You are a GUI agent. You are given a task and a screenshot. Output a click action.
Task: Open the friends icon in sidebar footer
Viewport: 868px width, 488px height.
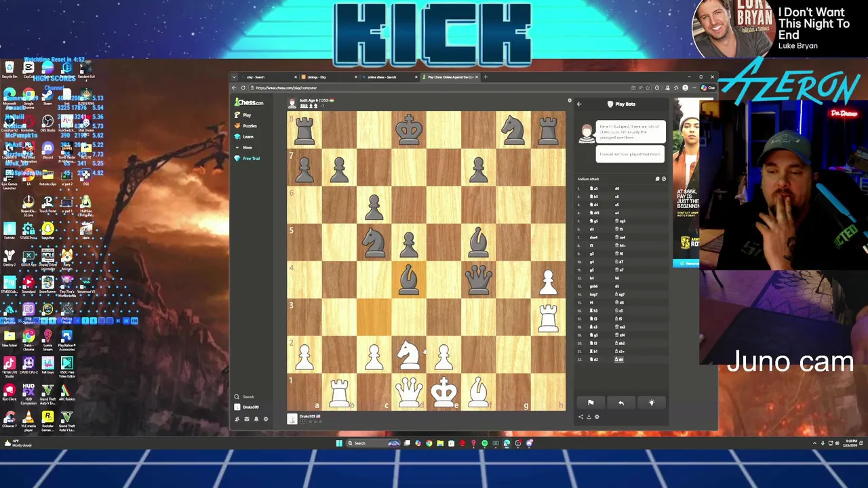click(x=237, y=419)
